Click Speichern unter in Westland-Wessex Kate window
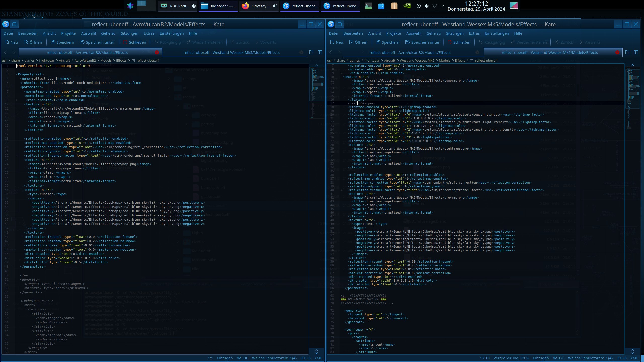Viewport: 644px width, 362px height. [x=422, y=42]
